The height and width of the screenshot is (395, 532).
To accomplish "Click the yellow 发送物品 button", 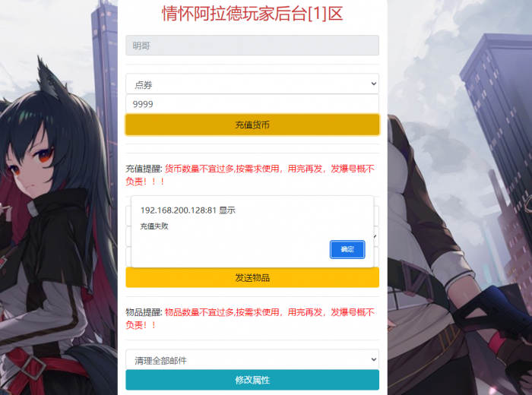I will pyautogui.click(x=252, y=278).
